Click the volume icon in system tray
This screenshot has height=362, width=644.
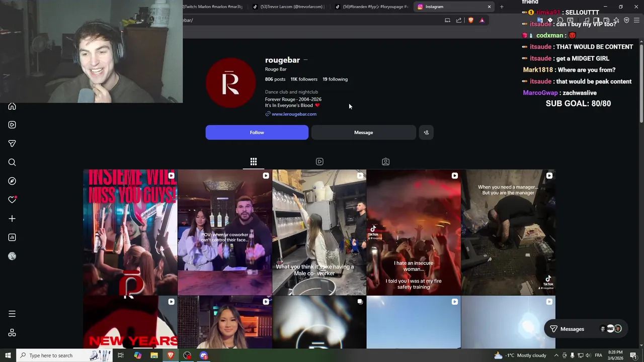click(588, 355)
